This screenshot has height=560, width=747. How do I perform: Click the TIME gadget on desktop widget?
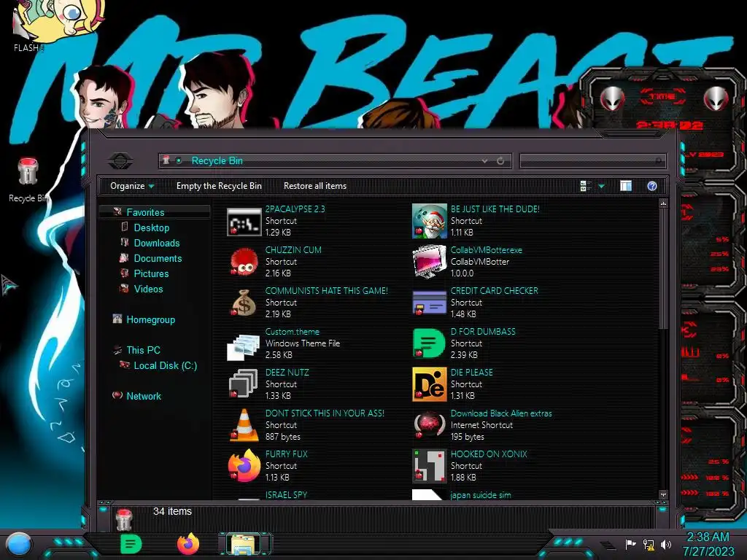662,97
